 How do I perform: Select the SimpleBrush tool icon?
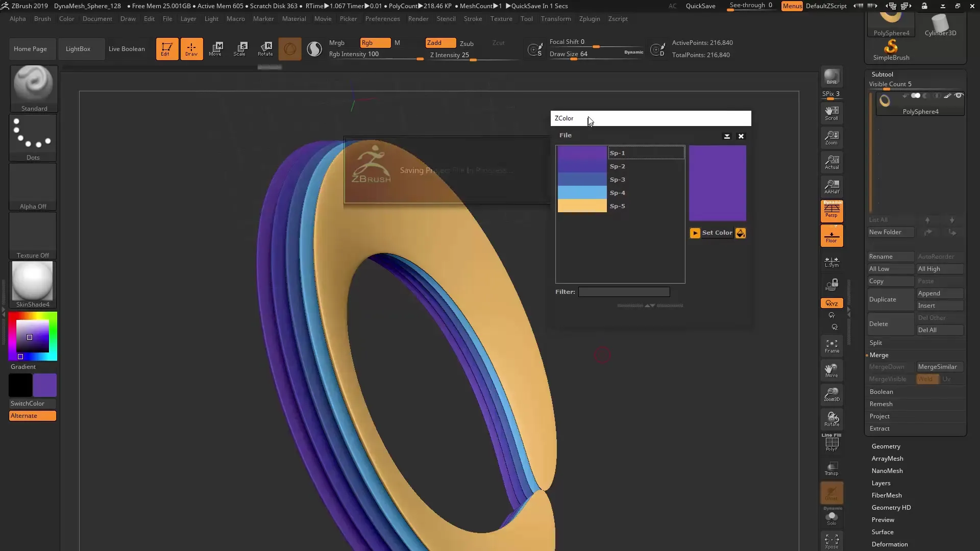[x=891, y=50]
